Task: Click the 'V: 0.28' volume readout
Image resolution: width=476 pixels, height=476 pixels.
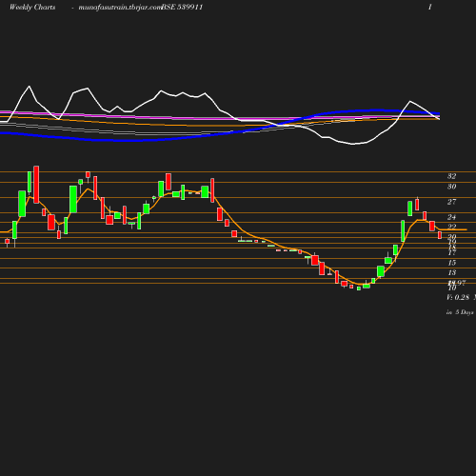Action: [x=458, y=297]
